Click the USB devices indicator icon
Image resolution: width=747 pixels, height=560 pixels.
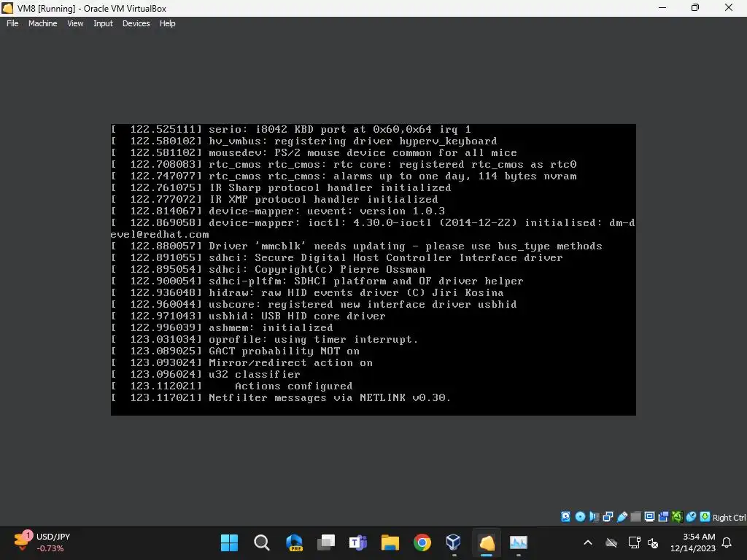tap(622, 517)
